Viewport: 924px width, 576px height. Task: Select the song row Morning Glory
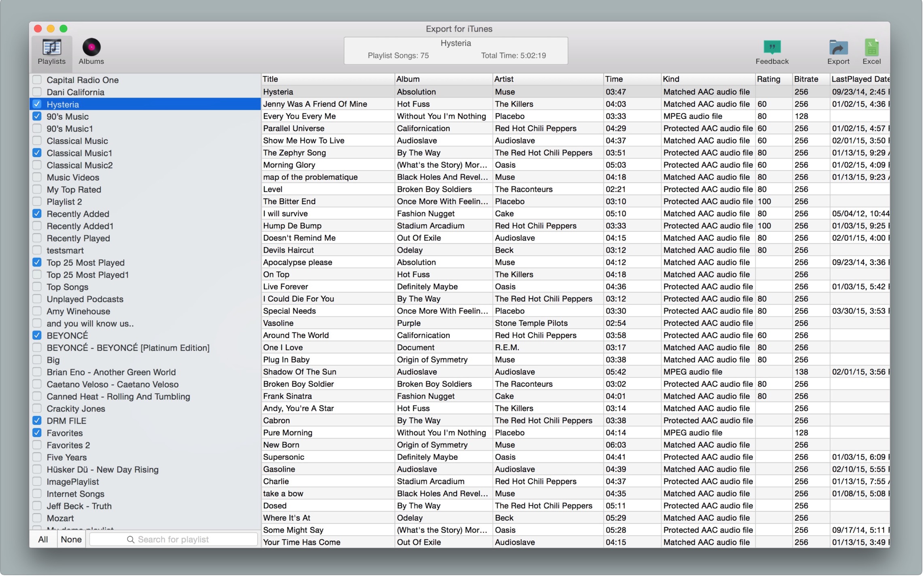pyautogui.click(x=290, y=165)
